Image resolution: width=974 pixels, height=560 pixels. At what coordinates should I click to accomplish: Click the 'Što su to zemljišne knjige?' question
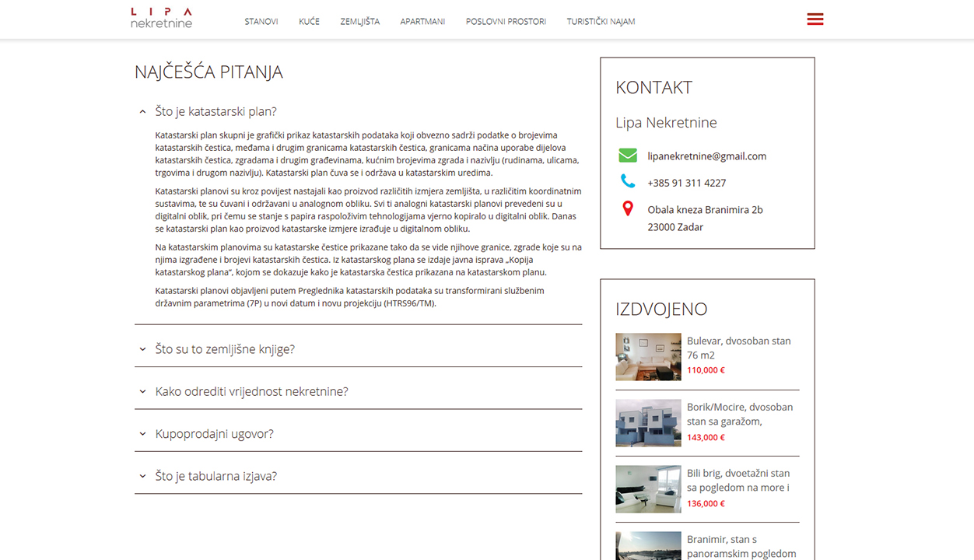coord(225,349)
